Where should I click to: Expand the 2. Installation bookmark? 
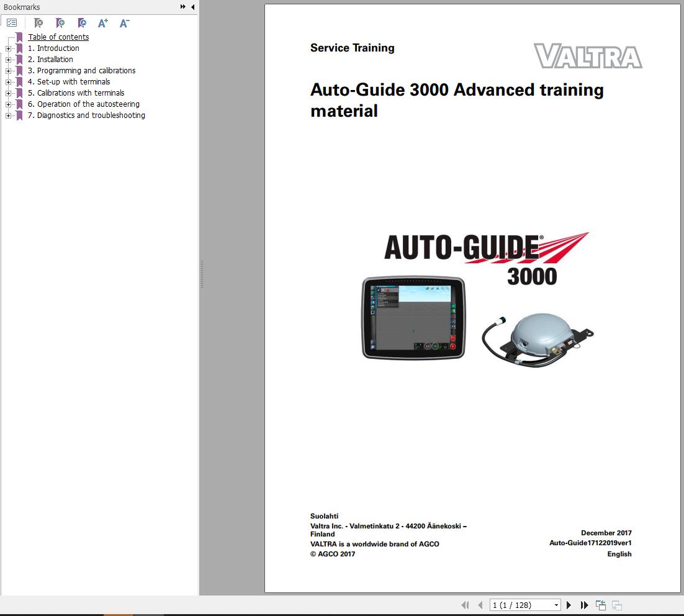click(8, 60)
